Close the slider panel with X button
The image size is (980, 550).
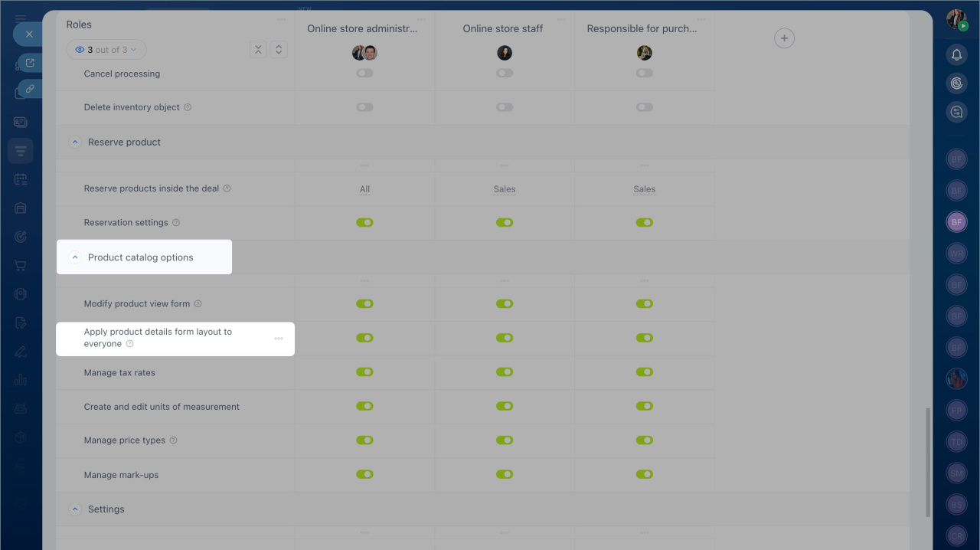[29, 34]
